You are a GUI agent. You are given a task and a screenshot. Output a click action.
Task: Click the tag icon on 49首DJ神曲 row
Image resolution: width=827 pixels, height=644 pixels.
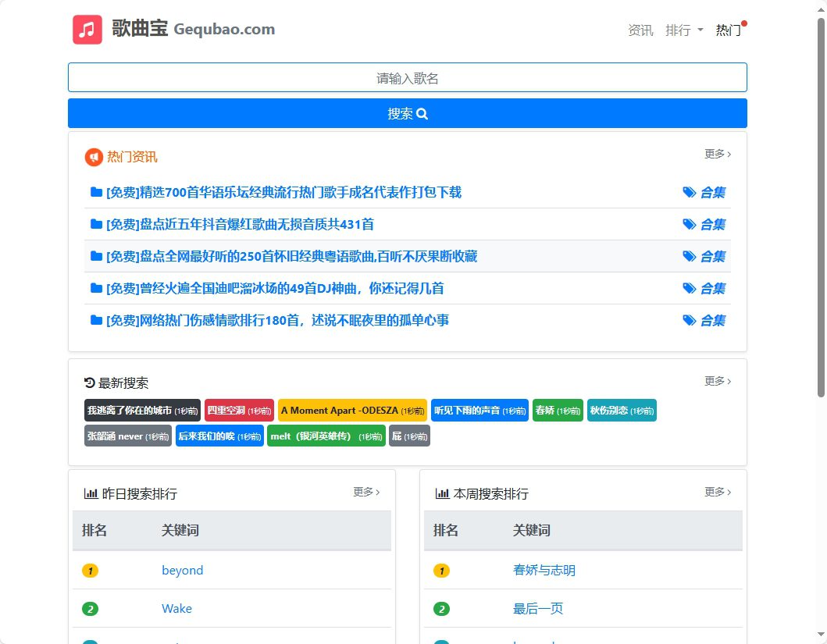(x=689, y=288)
